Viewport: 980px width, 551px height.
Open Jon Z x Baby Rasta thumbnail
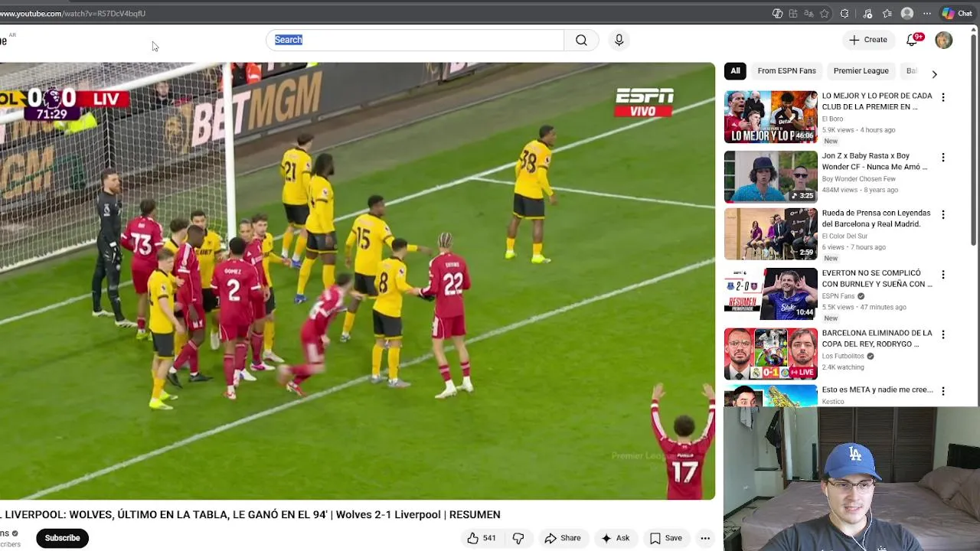point(771,177)
